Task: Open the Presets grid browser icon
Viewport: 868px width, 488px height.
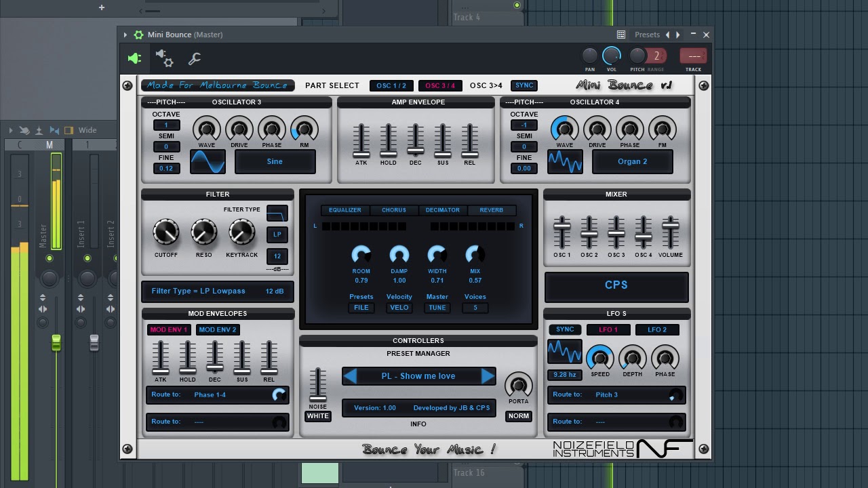Action: click(x=621, y=35)
